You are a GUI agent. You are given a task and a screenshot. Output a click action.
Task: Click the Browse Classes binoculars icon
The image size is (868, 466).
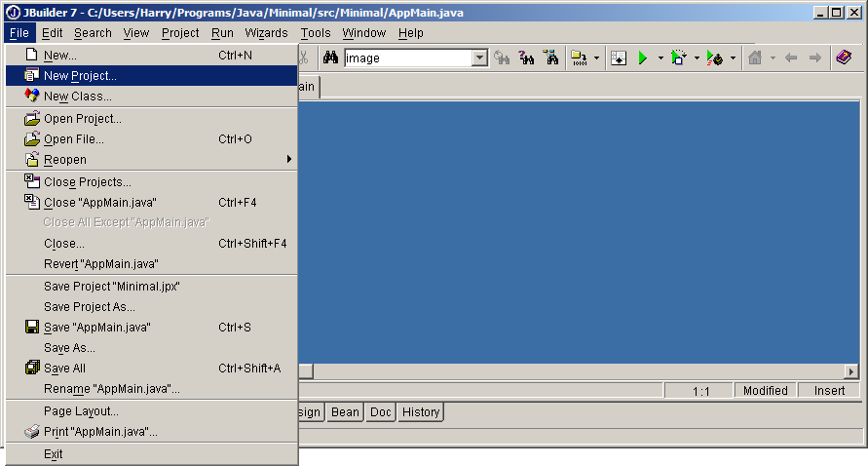click(x=550, y=58)
